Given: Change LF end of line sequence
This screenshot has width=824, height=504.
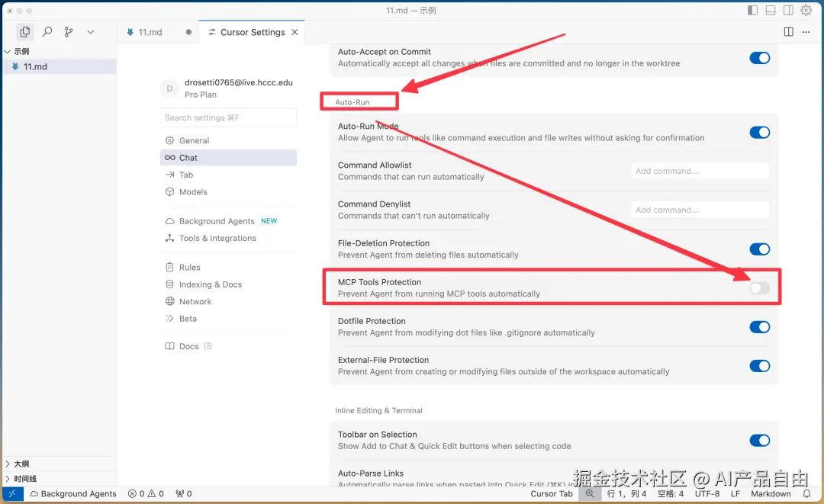Looking at the screenshot, I should 735,493.
